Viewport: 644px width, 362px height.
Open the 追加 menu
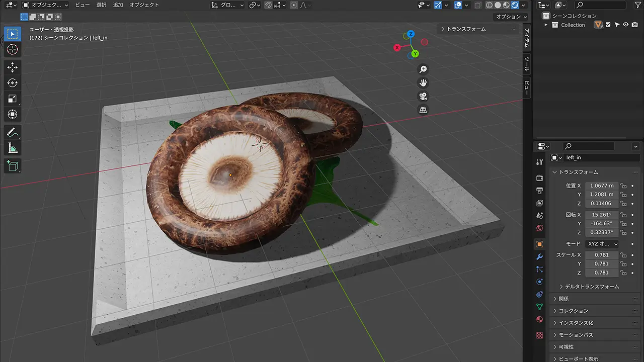(x=118, y=5)
